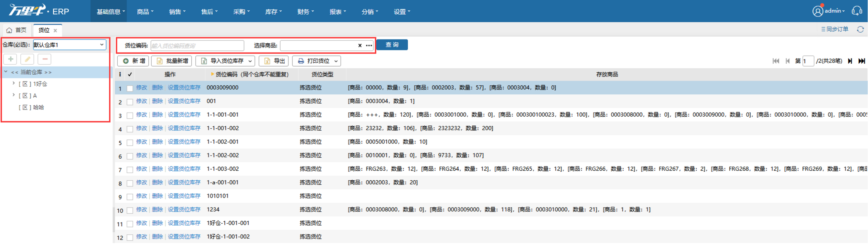Image resolution: width=868 pixels, height=244 pixels.
Task: Check the box for row 1-1-002-001
Action: point(130,143)
